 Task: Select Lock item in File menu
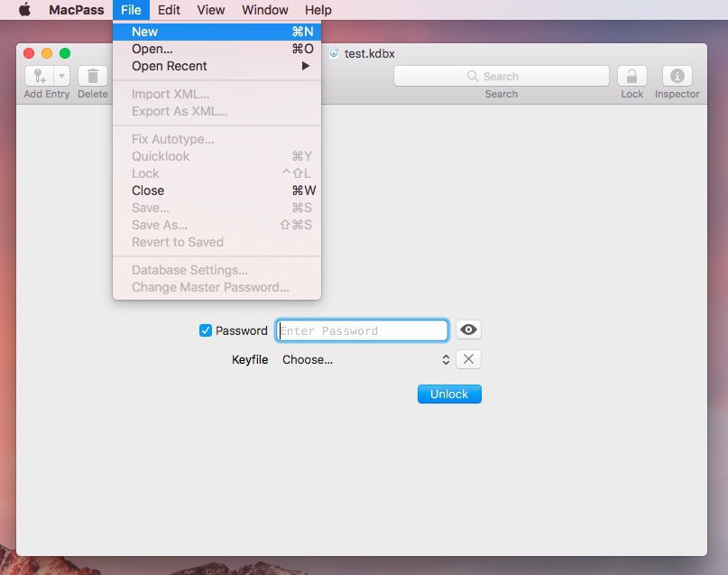(x=217, y=173)
